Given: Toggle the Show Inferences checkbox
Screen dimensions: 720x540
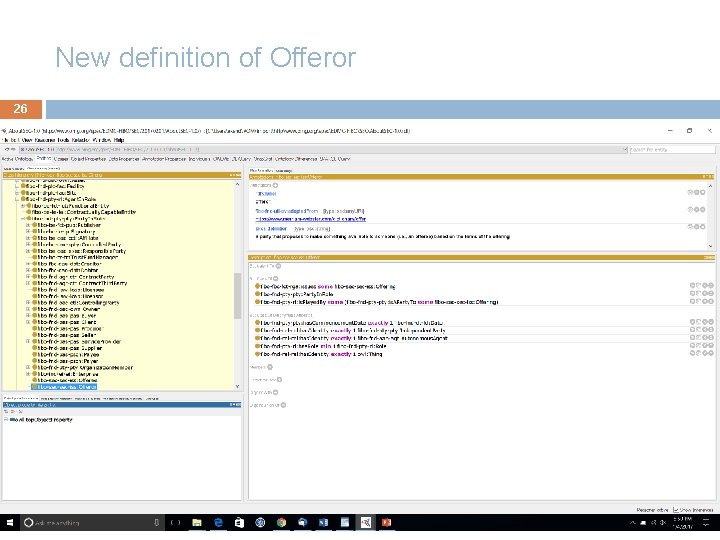Looking at the screenshot, I should click(x=675, y=510).
